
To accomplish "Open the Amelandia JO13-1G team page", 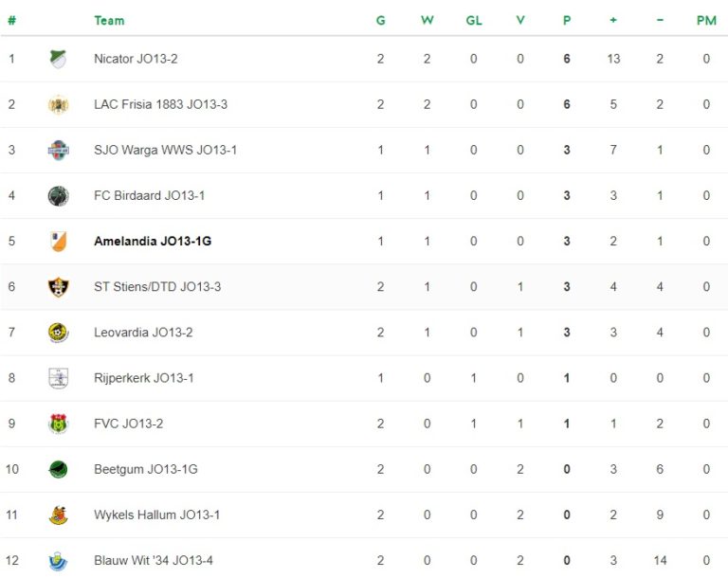I will pyautogui.click(x=153, y=242).
